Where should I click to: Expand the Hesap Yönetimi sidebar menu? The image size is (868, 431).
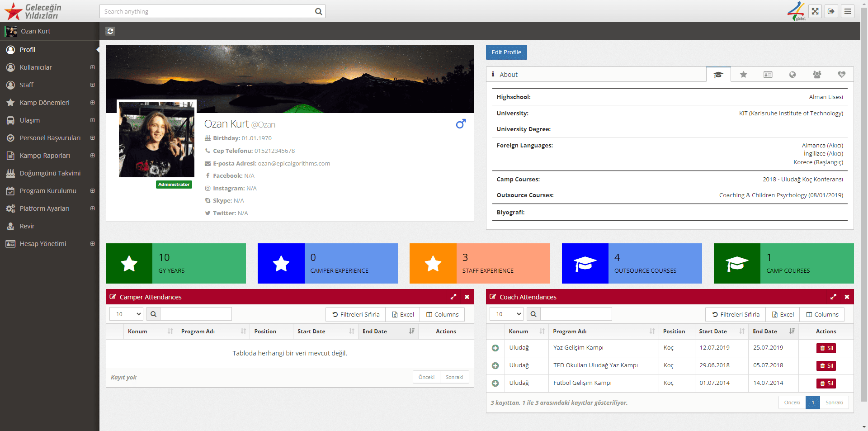point(50,244)
